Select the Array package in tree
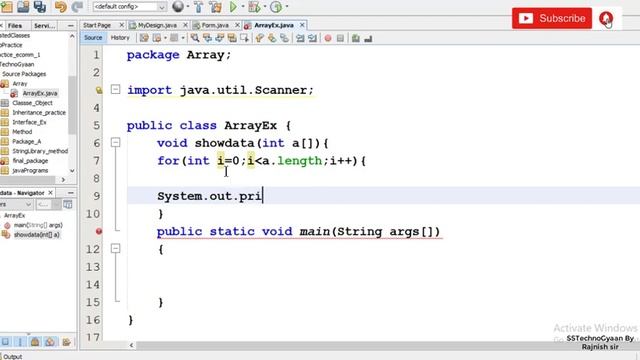Viewport: 640px width, 360px height. 20,84
